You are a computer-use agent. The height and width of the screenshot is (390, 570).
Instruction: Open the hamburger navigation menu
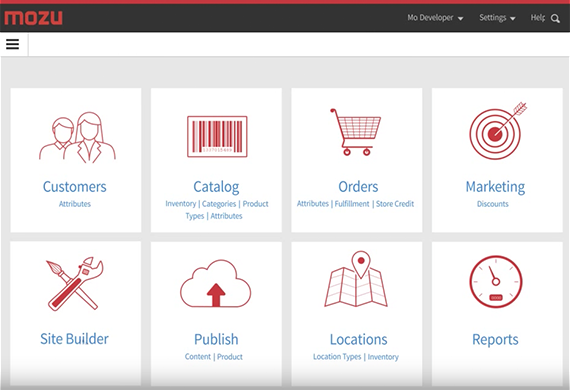pos(12,44)
